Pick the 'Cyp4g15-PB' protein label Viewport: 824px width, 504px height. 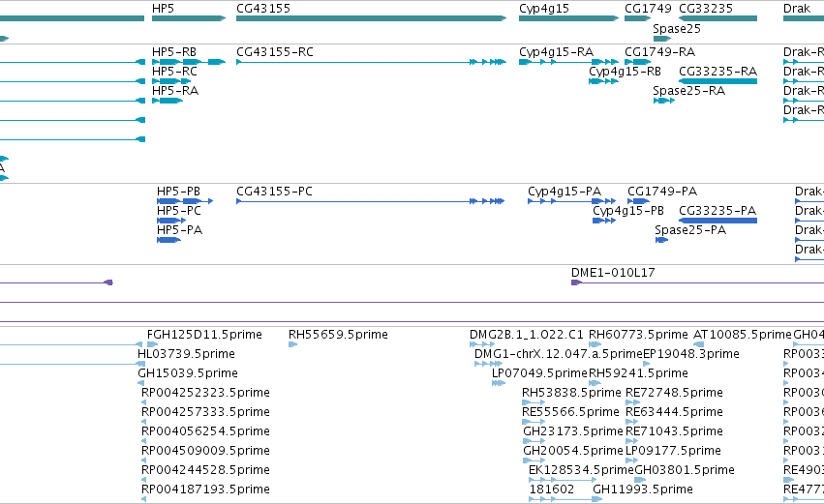(x=628, y=211)
